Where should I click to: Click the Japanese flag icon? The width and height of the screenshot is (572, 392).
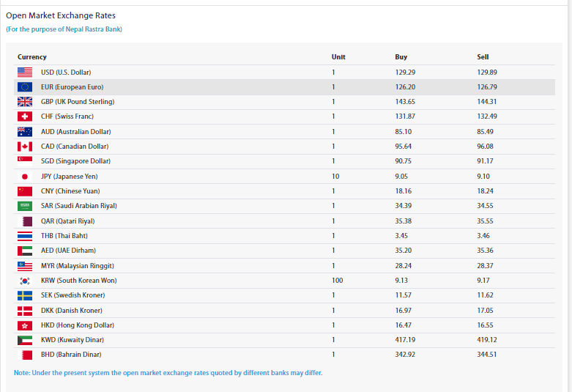tap(25, 177)
